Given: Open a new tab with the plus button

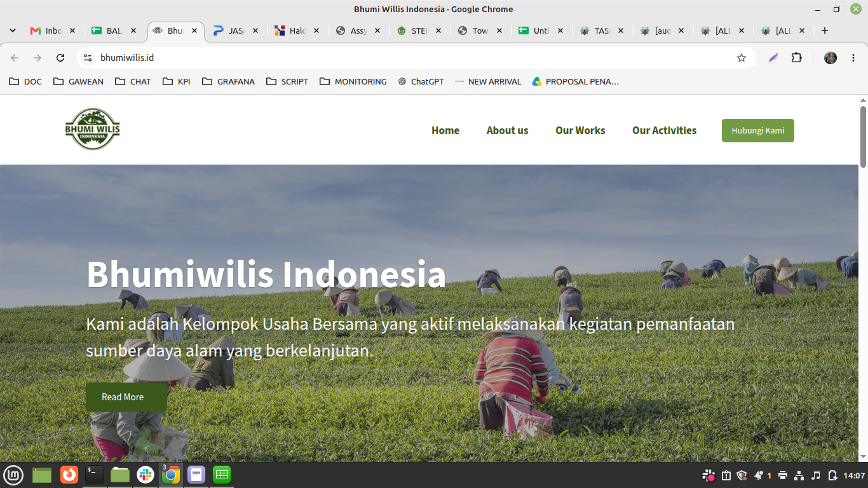Looking at the screenshot, I should [825, 30].
